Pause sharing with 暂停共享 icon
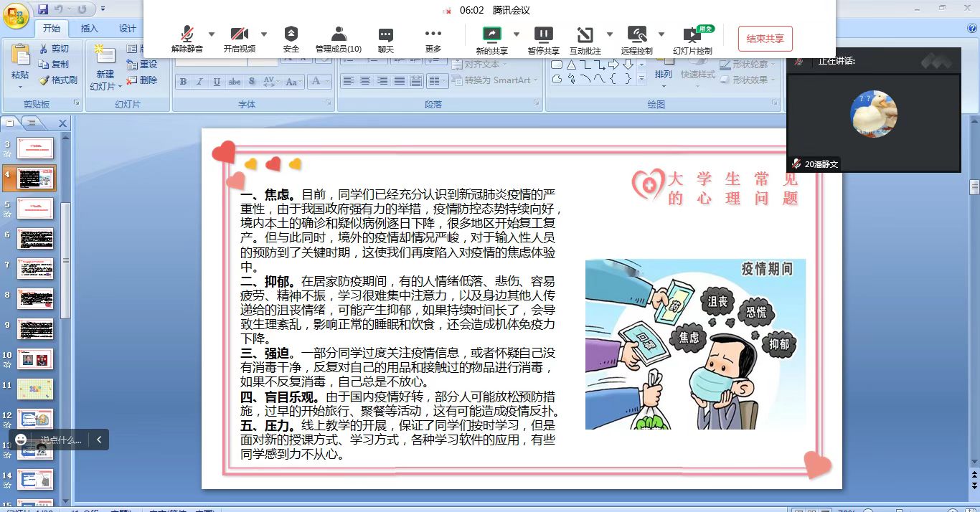 [543, 38]
